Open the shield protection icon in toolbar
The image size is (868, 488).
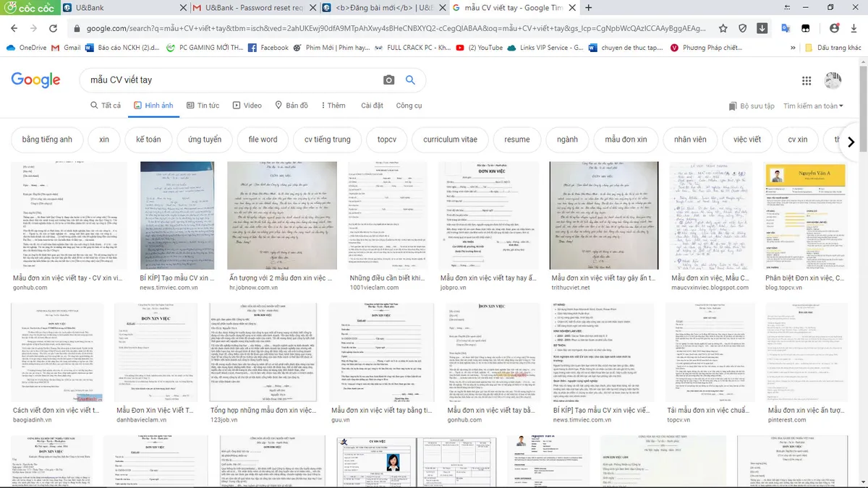[x=743, y=28]
